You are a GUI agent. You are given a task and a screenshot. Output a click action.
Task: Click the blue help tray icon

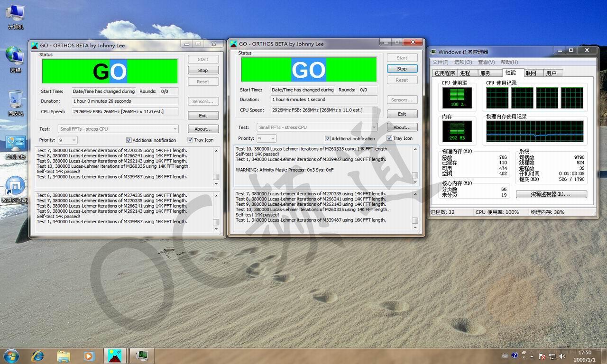[x=515, y=355]
